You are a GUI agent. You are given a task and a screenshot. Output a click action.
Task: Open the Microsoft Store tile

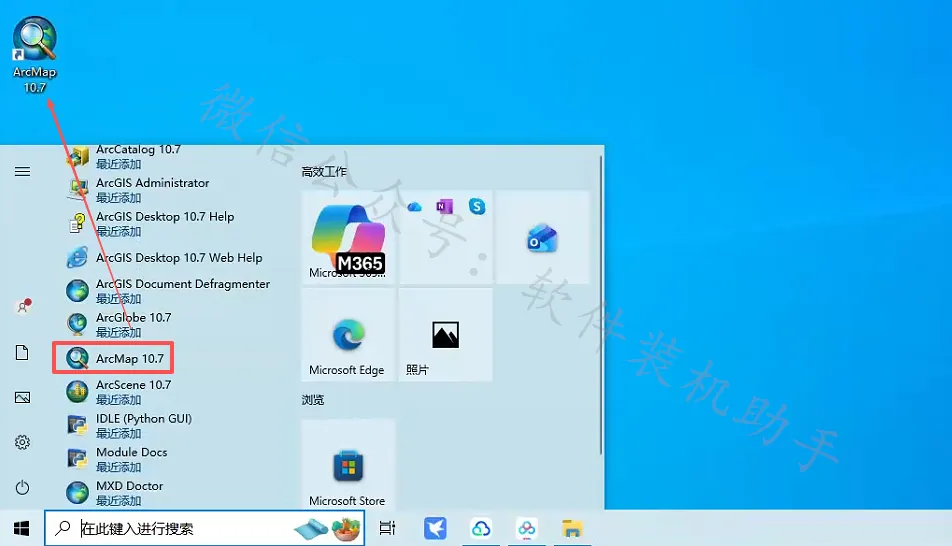click(348, 464)
